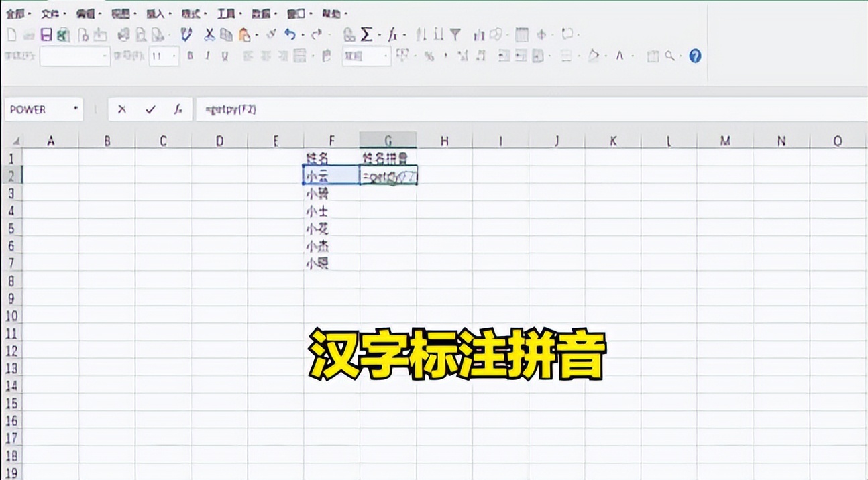The image size is (868, 480).
Task: Confirm the formula with the checkmark
Action: tap(150, 109)
